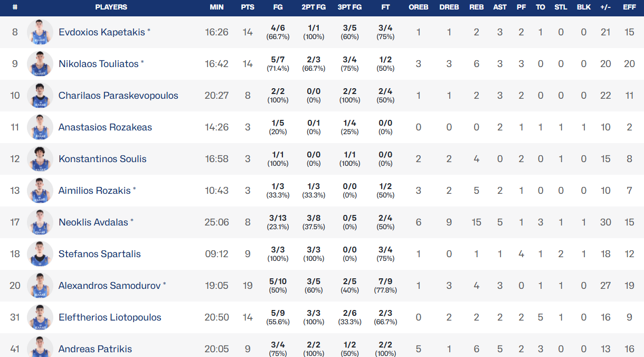
Task: Open Anastasios Rozakeas player link
Action: pyautogui.click(x=105, y=127)
